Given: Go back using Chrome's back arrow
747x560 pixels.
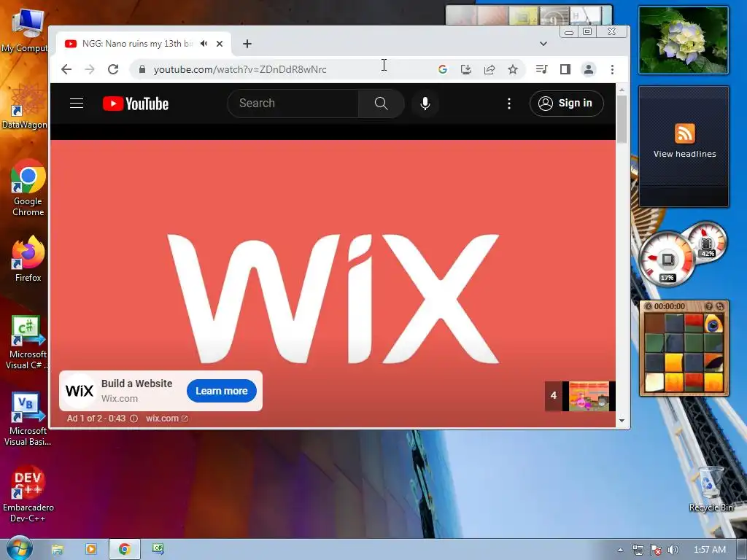Looking at the screenshot, I should [x=66, y=69].
